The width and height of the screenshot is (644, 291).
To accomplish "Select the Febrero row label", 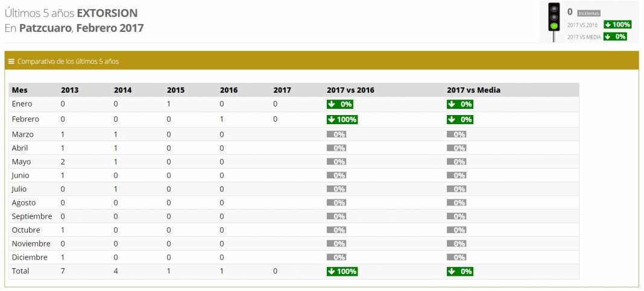I will coord(25,119).
